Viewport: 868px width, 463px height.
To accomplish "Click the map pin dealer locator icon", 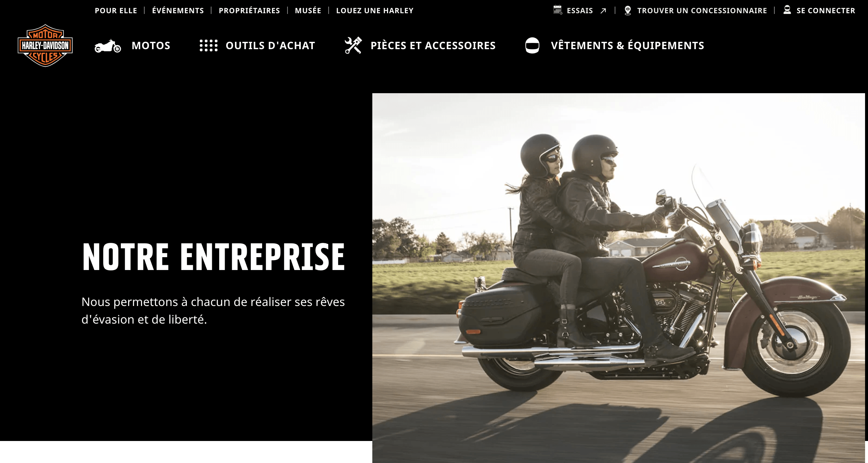I will click(628, 10).
